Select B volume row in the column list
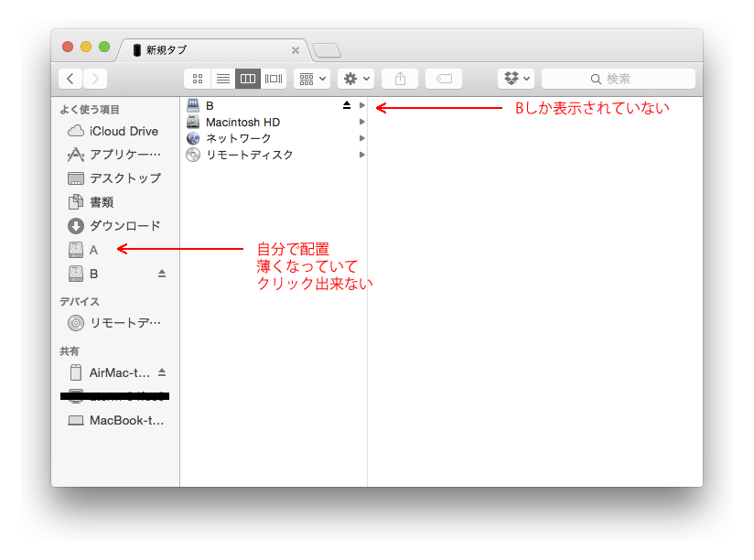 (x=275, y=105)
